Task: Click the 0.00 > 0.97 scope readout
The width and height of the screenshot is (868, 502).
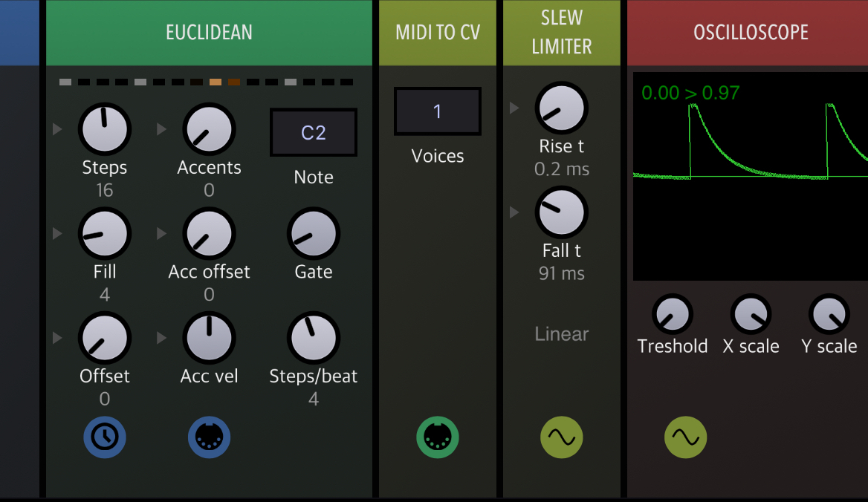Action: (x=690, y=93)
